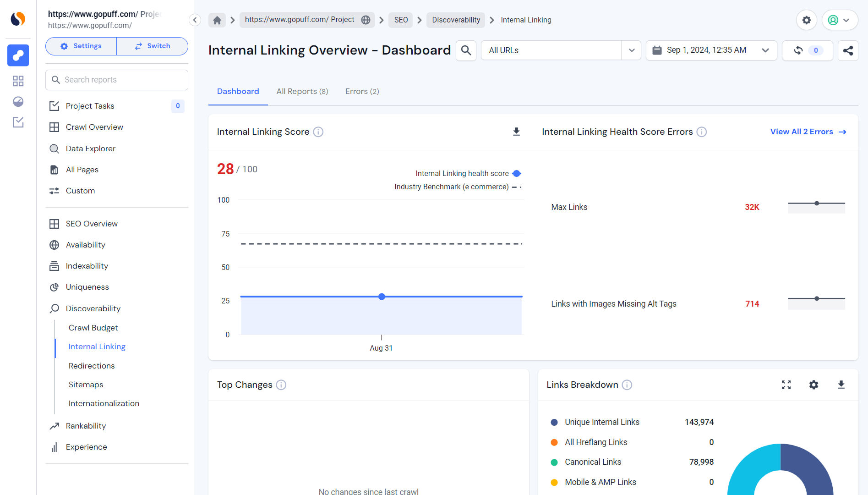Toggle the Unique Internal Links breakdown entry
The image size is (868, 495).
(602, 422)
